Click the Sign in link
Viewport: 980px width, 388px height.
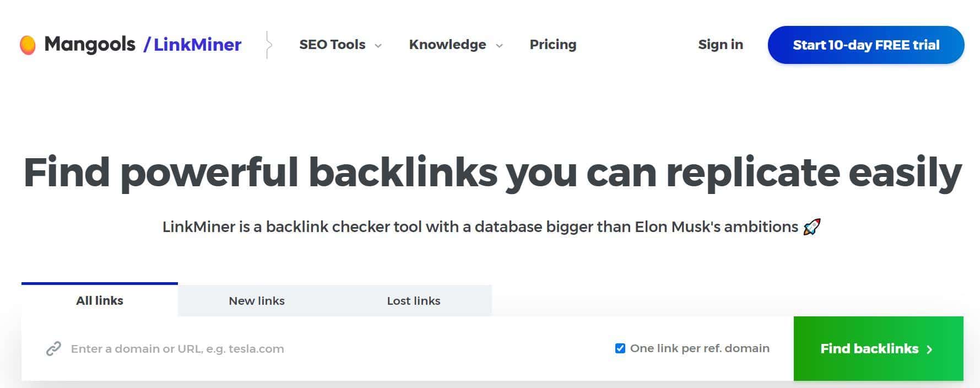(721, 45)
